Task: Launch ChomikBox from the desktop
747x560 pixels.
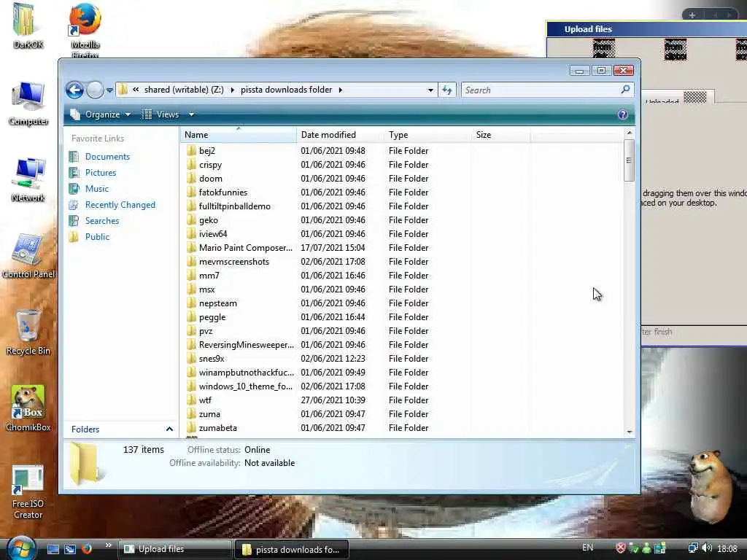Action: 28,408
